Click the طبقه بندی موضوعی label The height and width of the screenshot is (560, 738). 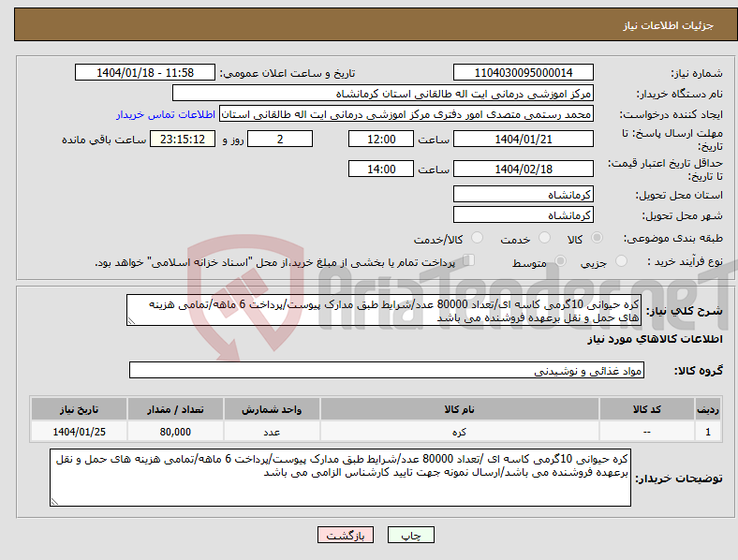(x=673, y=238)
